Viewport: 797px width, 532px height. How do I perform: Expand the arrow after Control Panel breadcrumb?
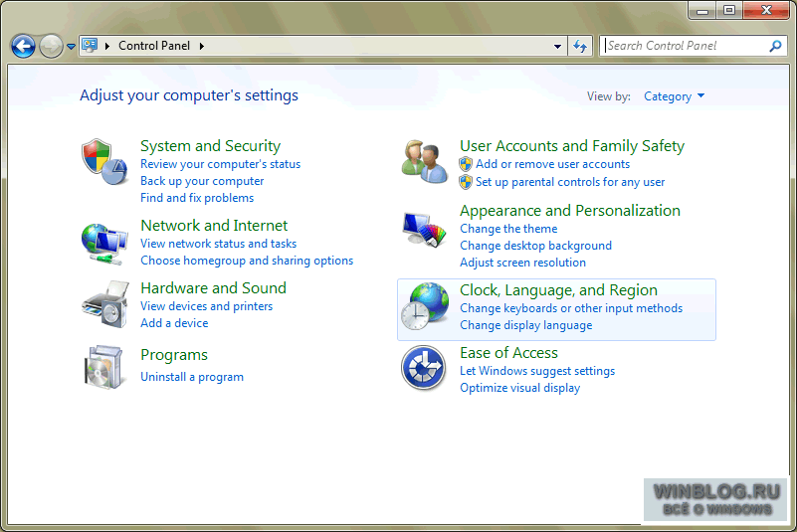202,46
